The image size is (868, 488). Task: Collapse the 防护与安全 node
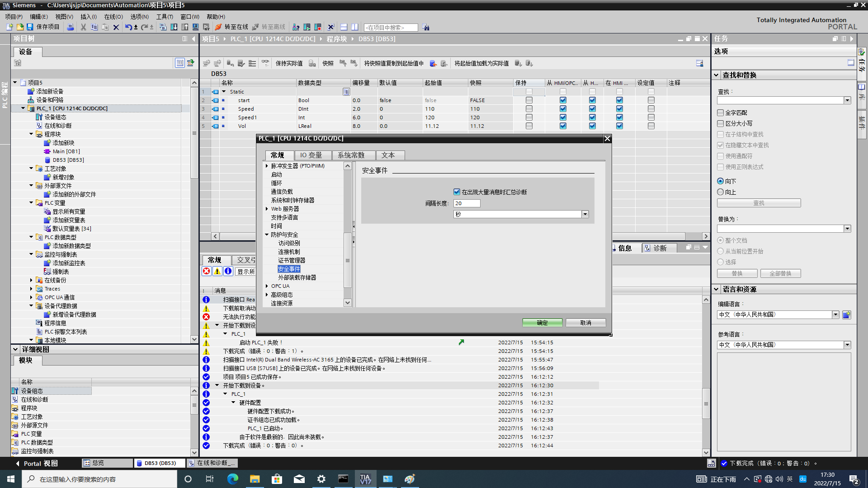[267, 235]
